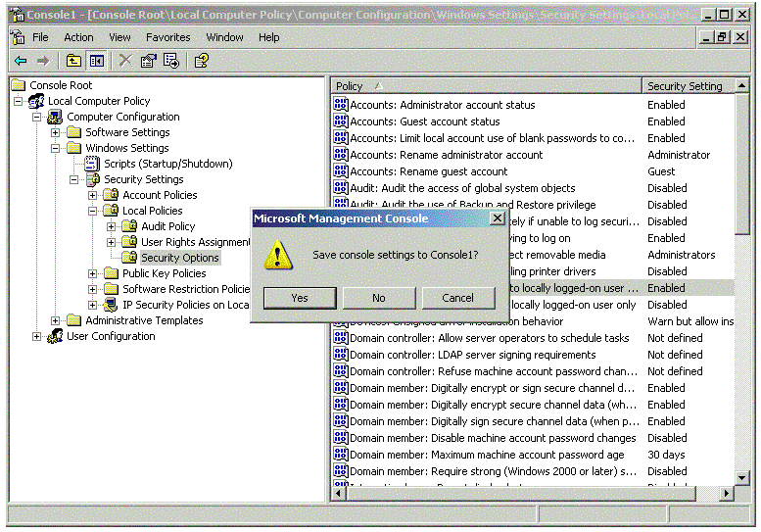Click the Back arrow in the toolbar
Viewport: 761px width, 532px height.
(21, 61)
